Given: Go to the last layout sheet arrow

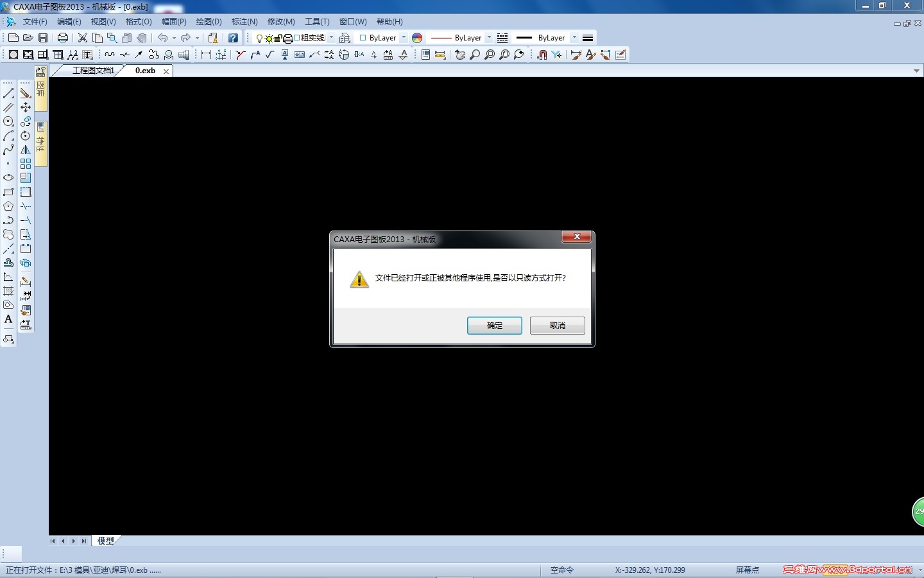Looking at the screenshot, I should point(84,541).
